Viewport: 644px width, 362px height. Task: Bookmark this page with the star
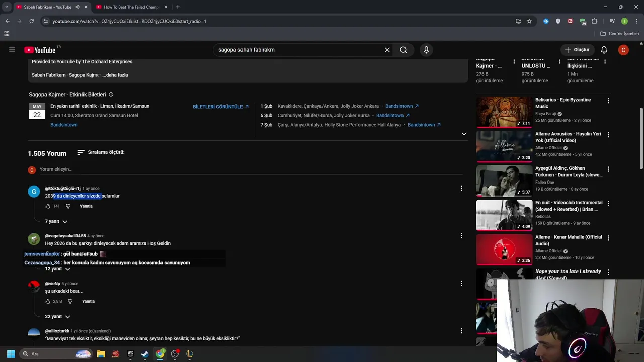click(529, 21)
